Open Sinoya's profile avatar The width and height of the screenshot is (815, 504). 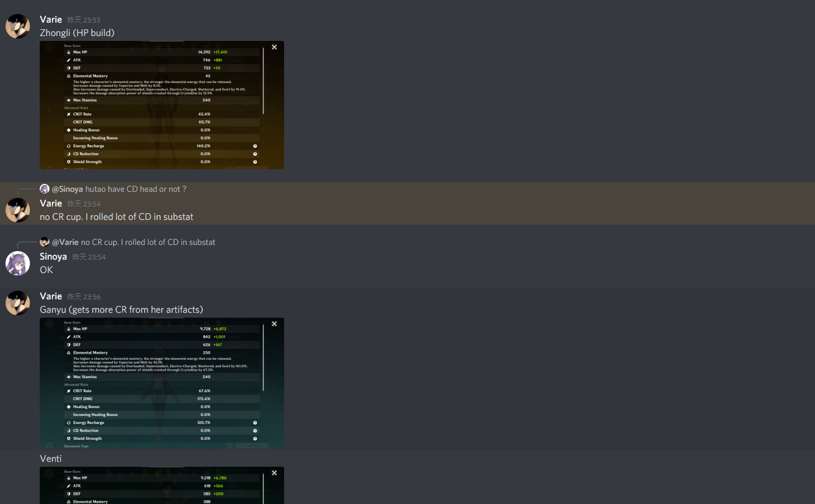(18, 263)
